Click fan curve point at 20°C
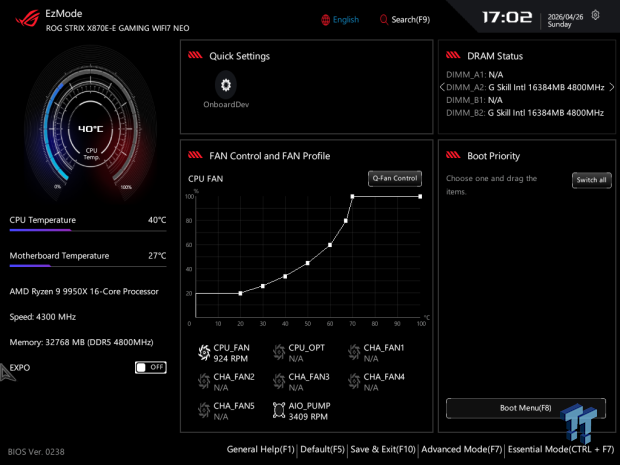 point(240,293)
